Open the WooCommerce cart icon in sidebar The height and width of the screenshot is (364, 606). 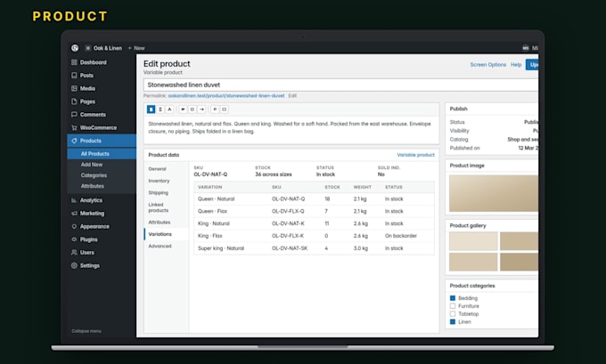[74, 128]
